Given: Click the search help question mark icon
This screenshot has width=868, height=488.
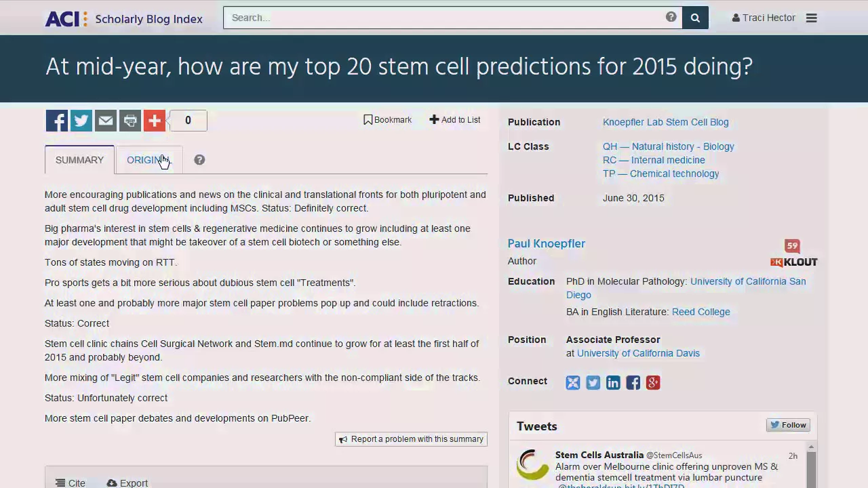Looking at the screenshot, I should (x=671, y=17).
